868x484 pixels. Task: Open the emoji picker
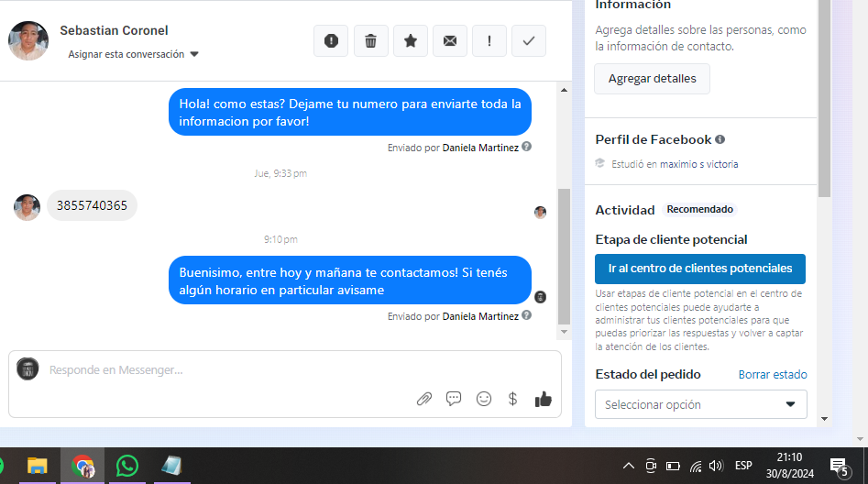[484, 399]
